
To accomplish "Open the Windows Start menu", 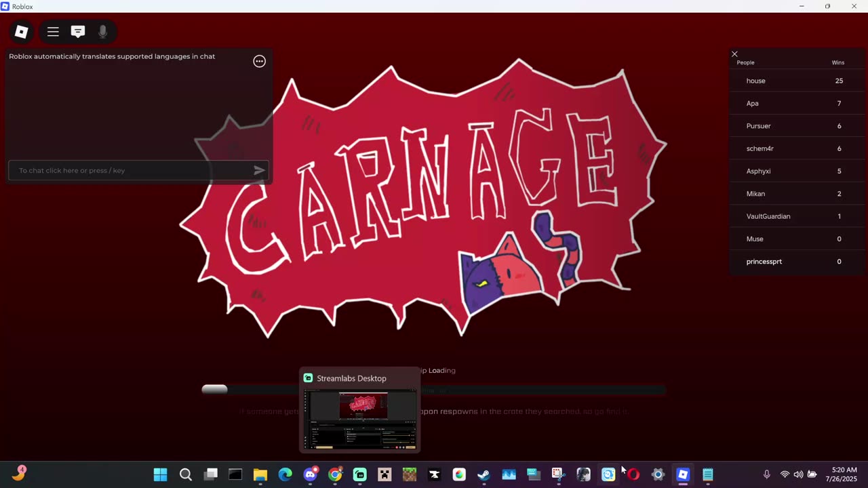I will [160, 474].
